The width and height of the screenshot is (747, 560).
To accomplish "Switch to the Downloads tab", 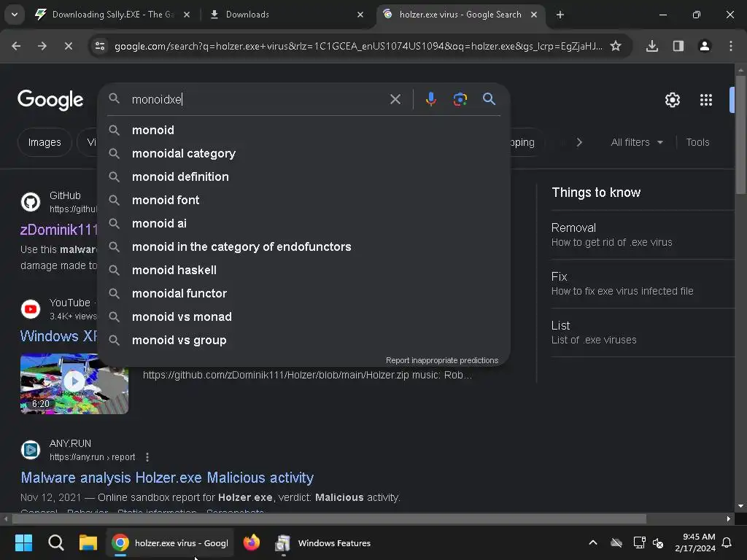I will [287, 15].
